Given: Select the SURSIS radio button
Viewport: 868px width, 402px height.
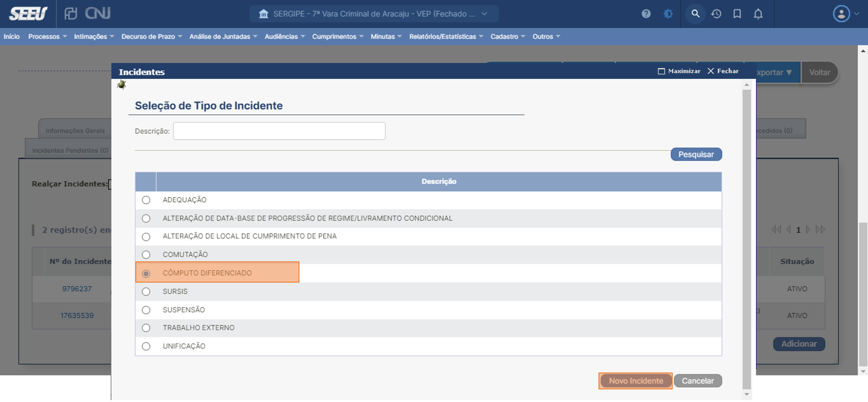Looking at the screenshot, I should point(146,292).
